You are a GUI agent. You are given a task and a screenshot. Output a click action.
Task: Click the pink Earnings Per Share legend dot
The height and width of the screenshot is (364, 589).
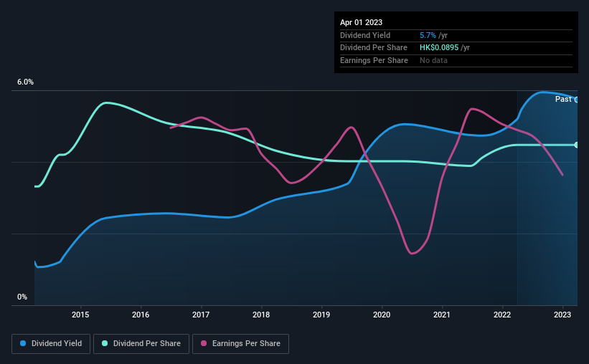point(204,343)
